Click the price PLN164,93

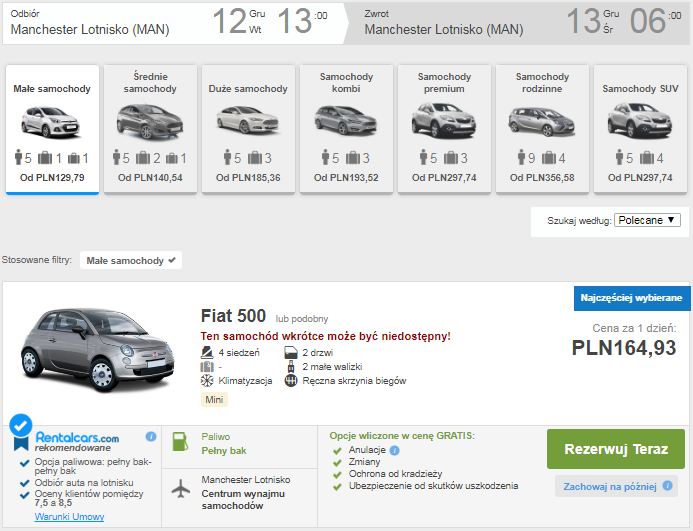pos(624,348)
